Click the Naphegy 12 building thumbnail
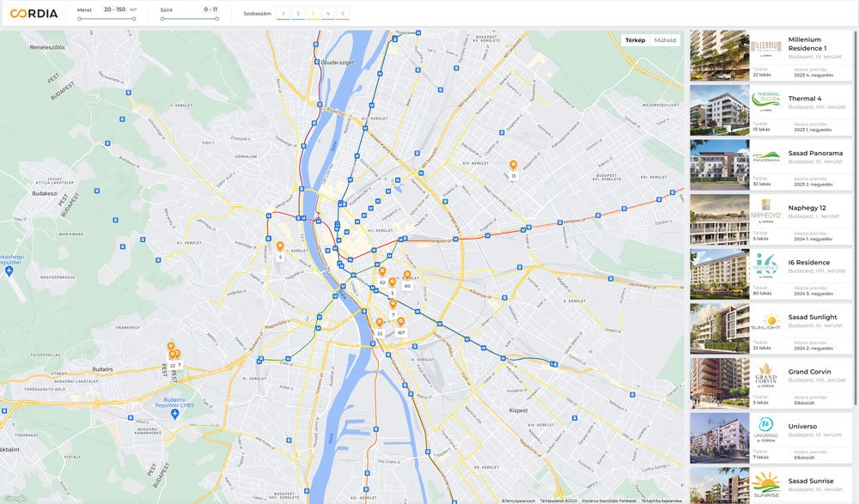The height and width of the screenshot is (504, 859). (719, 220)
